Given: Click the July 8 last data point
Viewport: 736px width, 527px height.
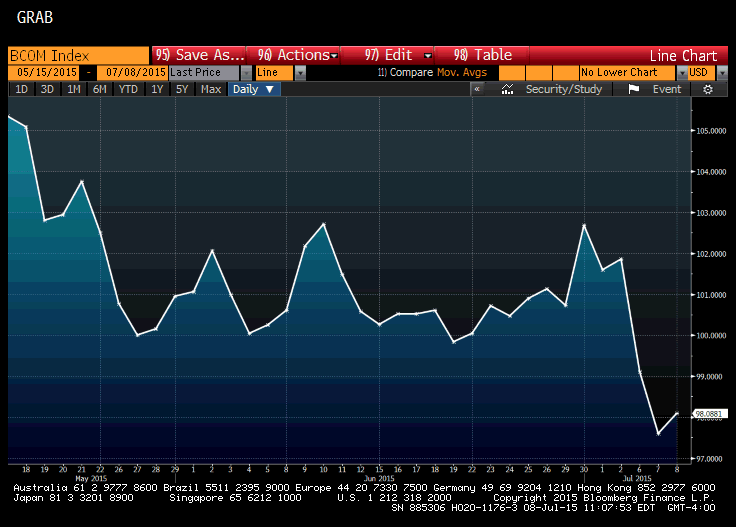Looking at the screenshot, I should pos(677,413).
